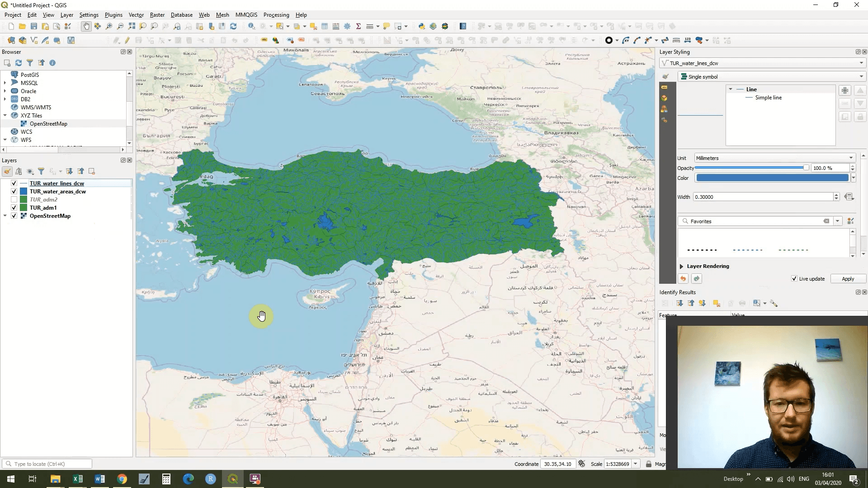
Task: Click the Apply button
Action: point(848,279)
